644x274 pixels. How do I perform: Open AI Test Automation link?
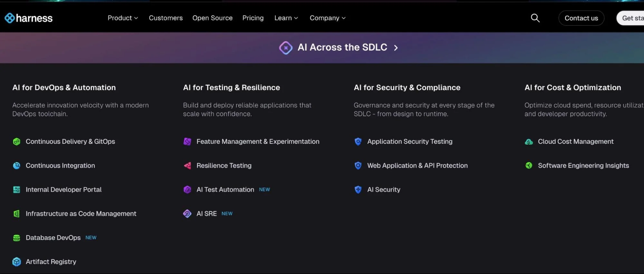[x=225, y=190]
